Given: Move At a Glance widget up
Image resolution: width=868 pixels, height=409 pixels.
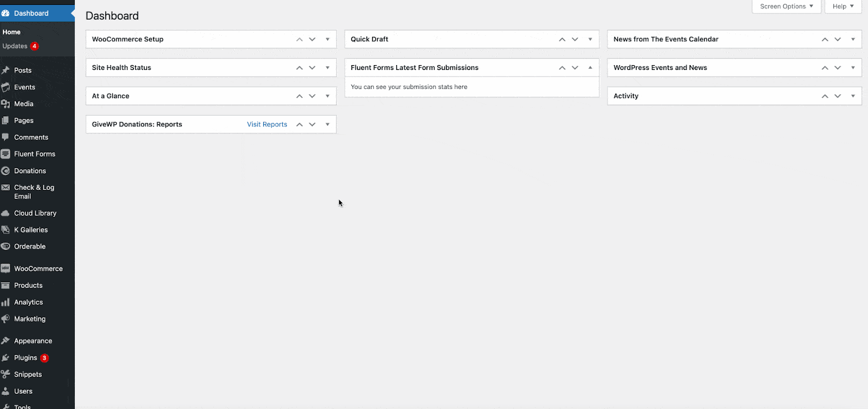Looking at the screenshot, I should click(x=299, y=96).
